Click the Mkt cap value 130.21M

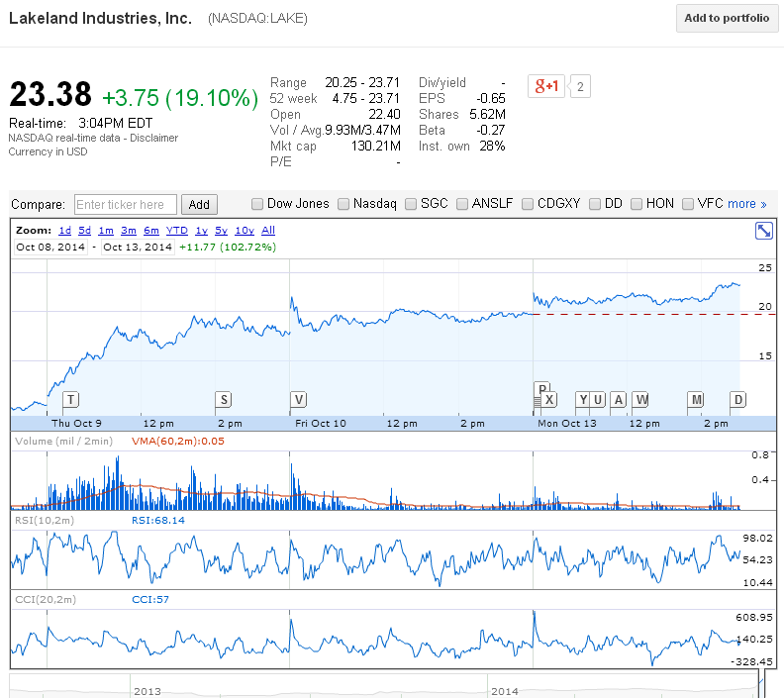376,146
